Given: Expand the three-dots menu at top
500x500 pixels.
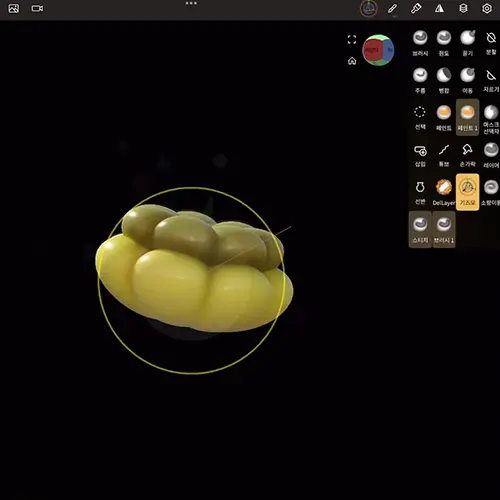Looking at the screenshot, I should 191,3.
